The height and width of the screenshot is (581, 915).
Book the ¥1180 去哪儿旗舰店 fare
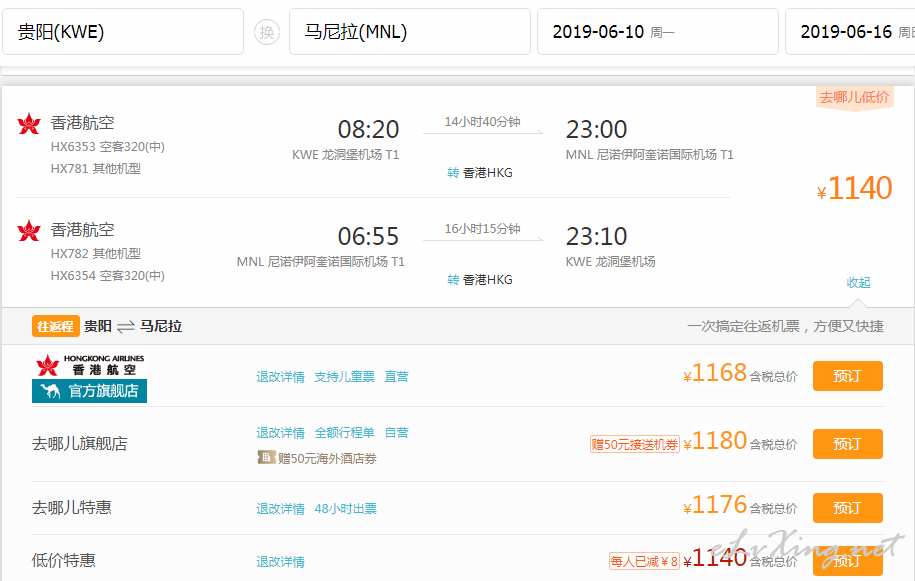[847, 444]
